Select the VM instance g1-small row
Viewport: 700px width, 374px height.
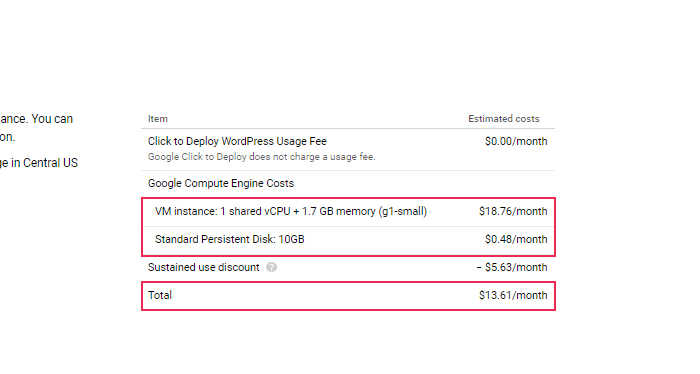pyautogui.click(x=348, y=212)
